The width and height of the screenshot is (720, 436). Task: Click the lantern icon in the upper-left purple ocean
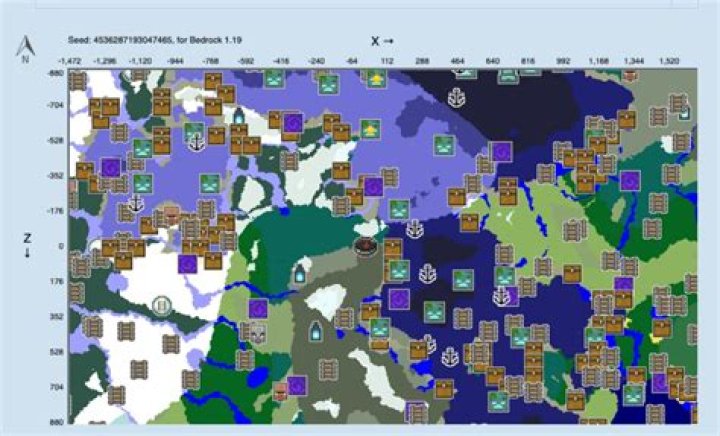coord(239,114)
